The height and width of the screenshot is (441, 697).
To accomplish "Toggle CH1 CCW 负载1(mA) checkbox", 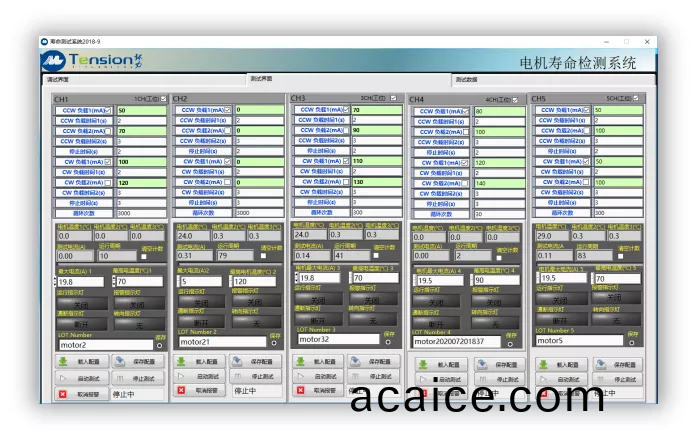I will pyautogui.click(x=108, y=110).
